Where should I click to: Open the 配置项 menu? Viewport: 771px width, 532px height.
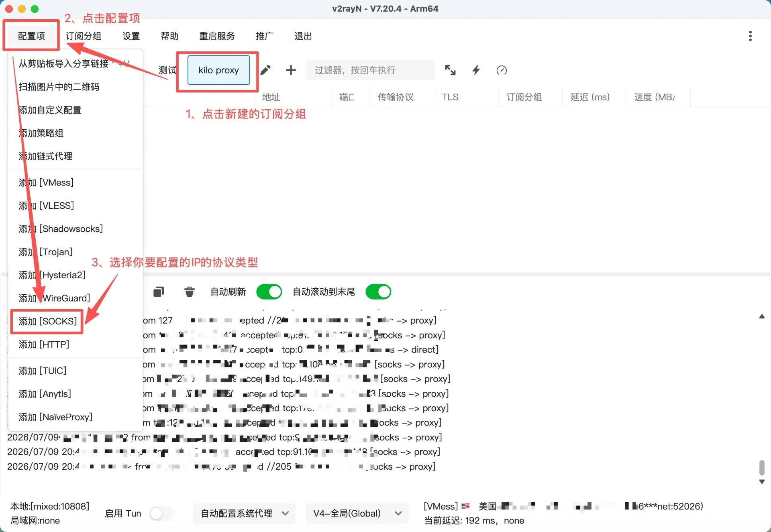31,36
